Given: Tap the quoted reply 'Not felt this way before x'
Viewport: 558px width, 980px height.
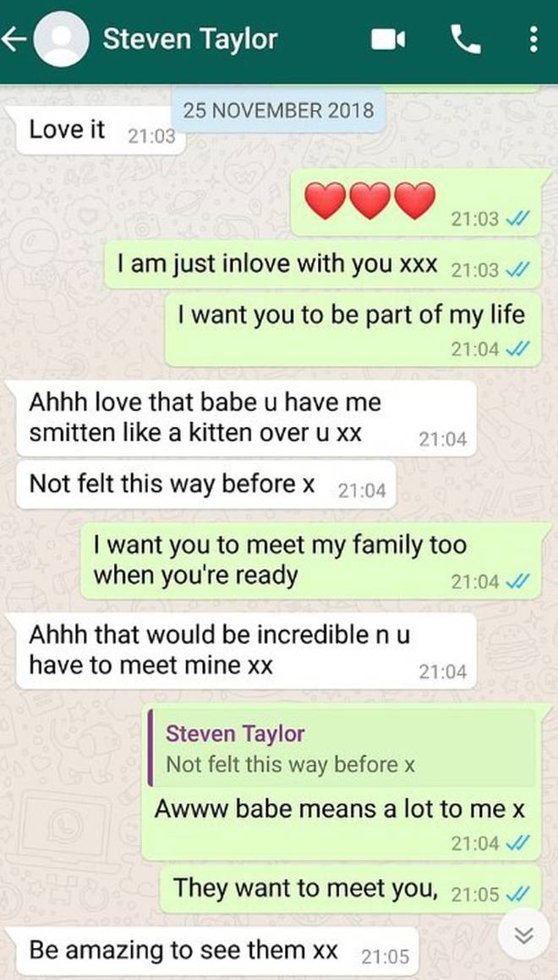Looking at the screenshot, I should [342, 747].
